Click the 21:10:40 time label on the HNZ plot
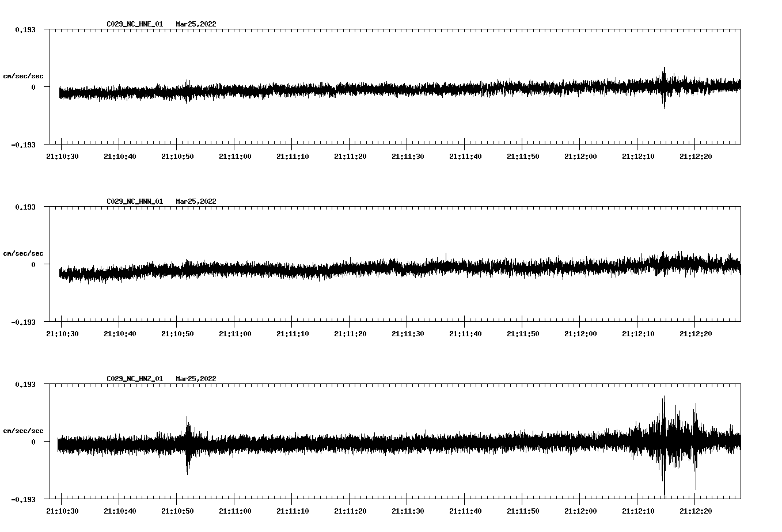 coord(120,511)
